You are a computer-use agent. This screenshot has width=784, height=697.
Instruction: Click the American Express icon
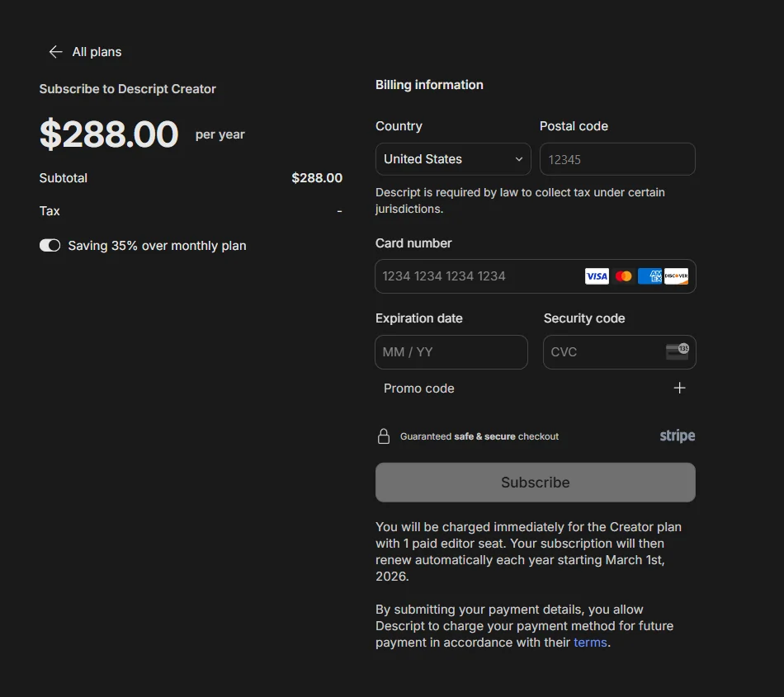tap(649, 276)
